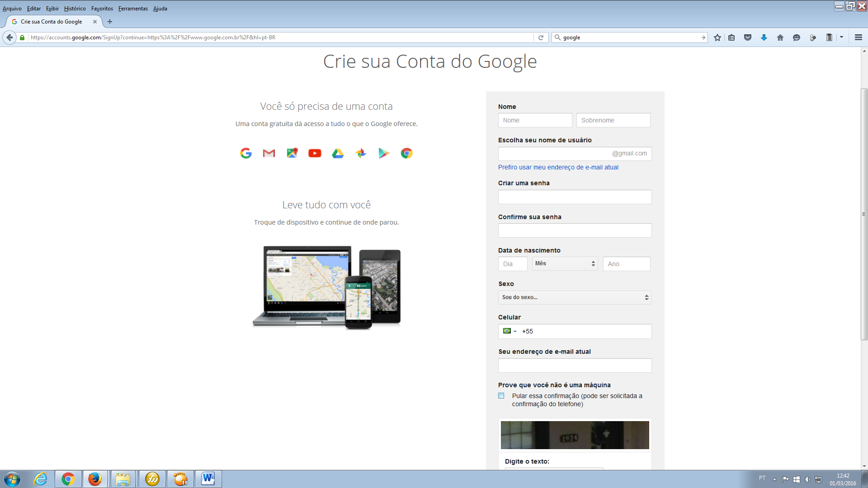Open the Histórico menu
Screen dimensions: 868x488
[75, 9]
